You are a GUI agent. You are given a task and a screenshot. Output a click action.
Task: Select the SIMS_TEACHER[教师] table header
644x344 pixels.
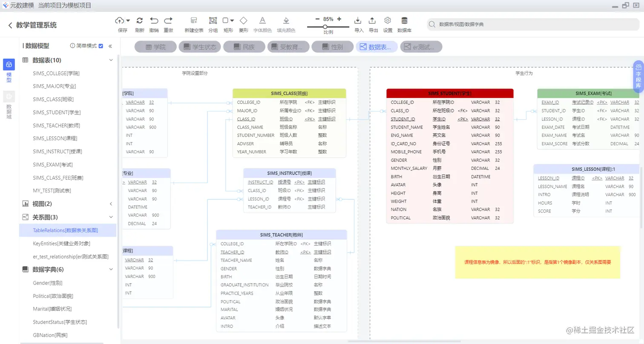[x=282, y=235]
